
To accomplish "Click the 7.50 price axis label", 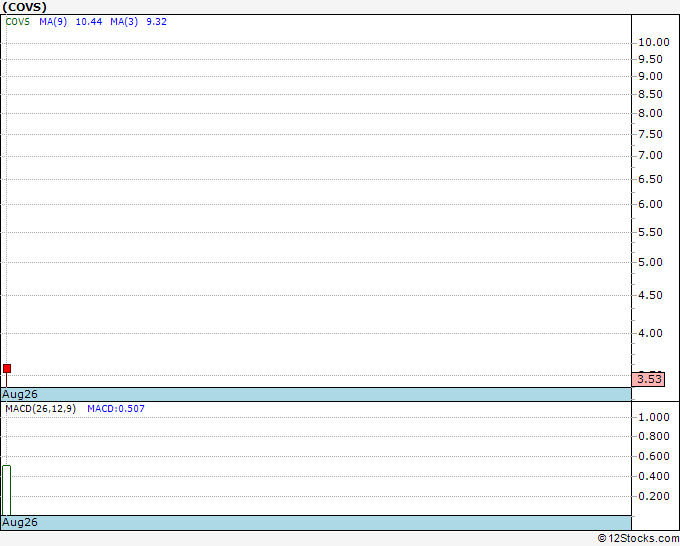I will click(650, 134).
